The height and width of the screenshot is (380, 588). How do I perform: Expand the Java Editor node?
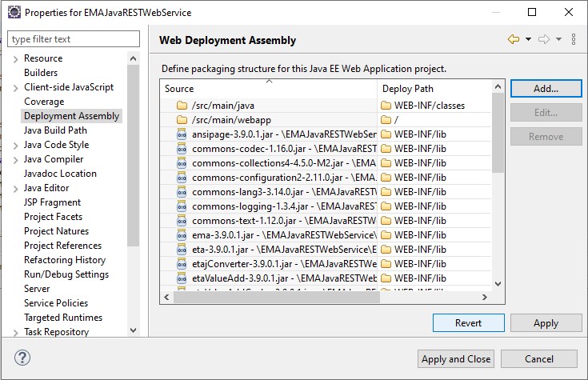15,188
